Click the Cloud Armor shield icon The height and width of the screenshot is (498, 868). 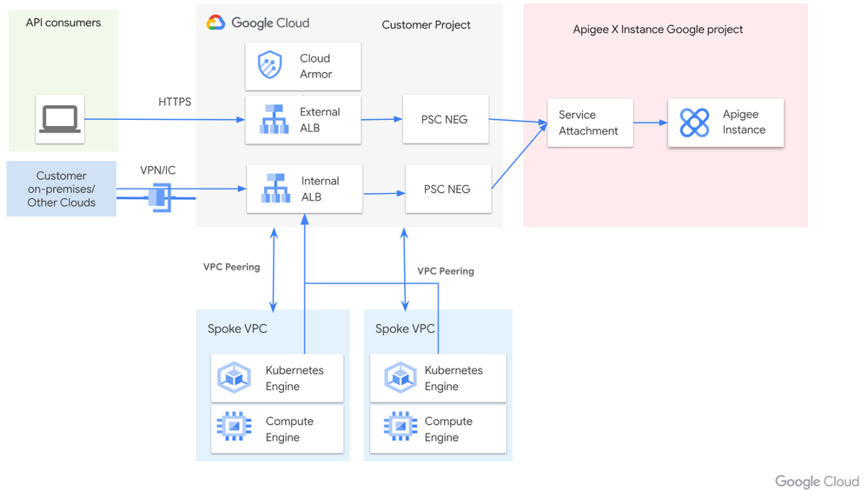270,65
